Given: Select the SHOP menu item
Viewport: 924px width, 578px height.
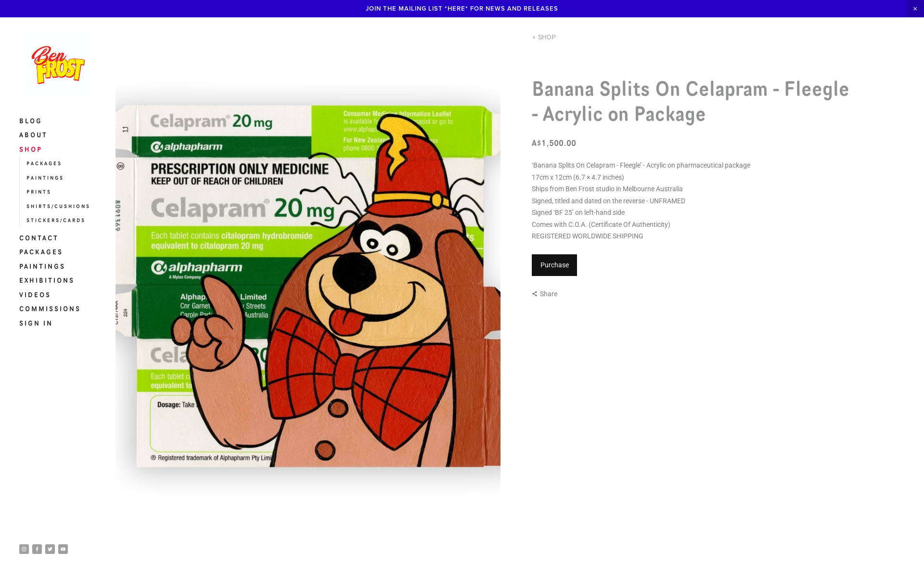Looking at the screenshot, I should [x=30, y=149].
